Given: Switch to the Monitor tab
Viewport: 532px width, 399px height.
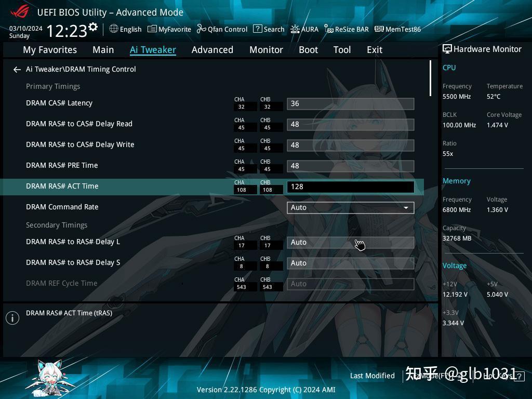Looking at the screenshot, I should pos(266,50).
